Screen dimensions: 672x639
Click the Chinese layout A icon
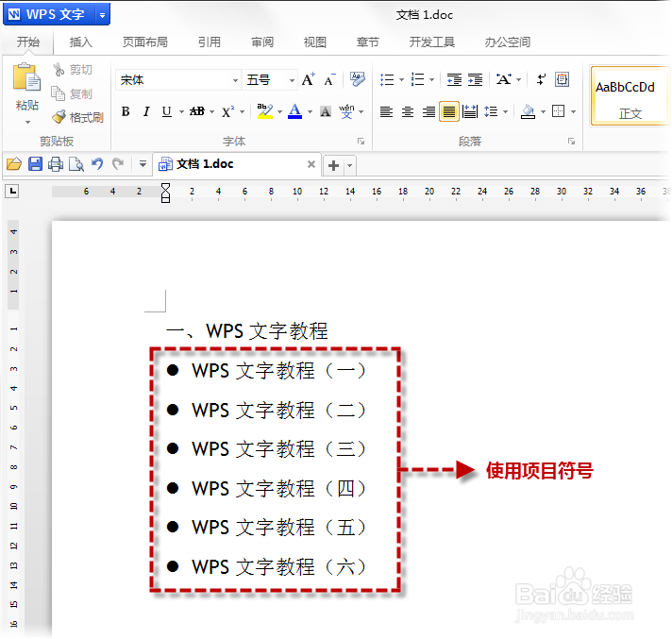click(504, 79)
